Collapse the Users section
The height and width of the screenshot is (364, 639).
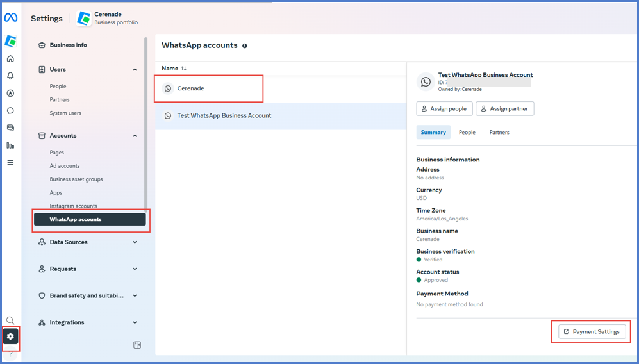pyautogui.click(x=135, y=70)
